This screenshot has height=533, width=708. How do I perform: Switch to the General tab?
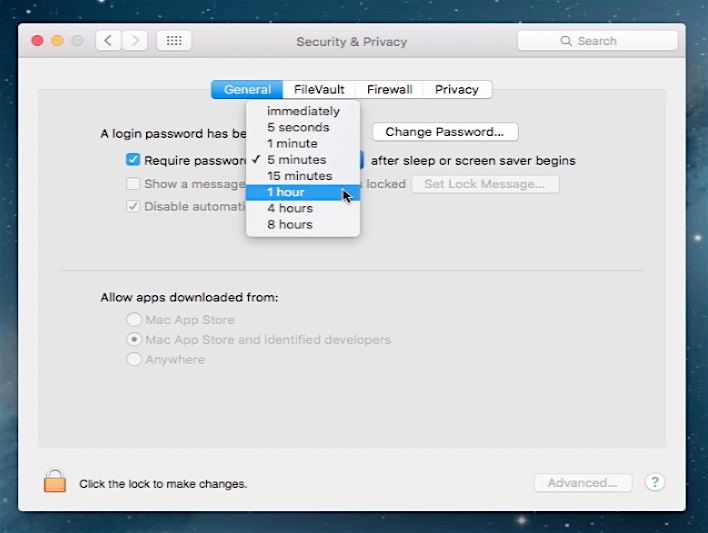[247, 89]
